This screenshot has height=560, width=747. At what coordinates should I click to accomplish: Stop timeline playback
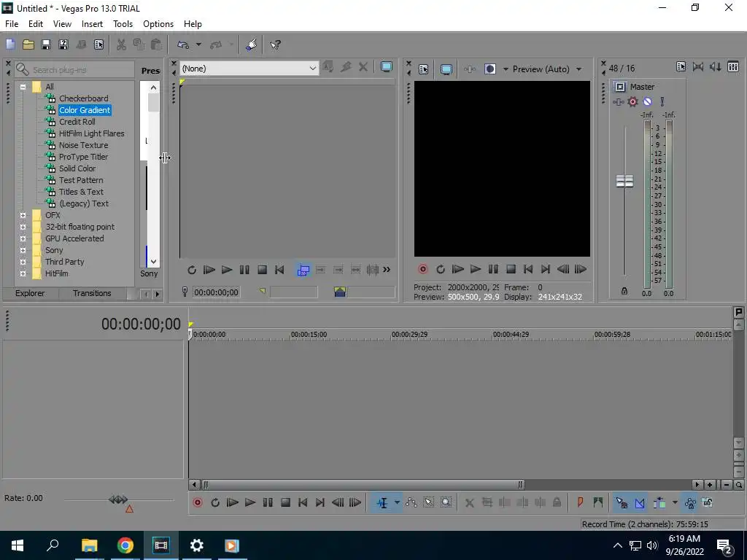(x=285, y=503)
